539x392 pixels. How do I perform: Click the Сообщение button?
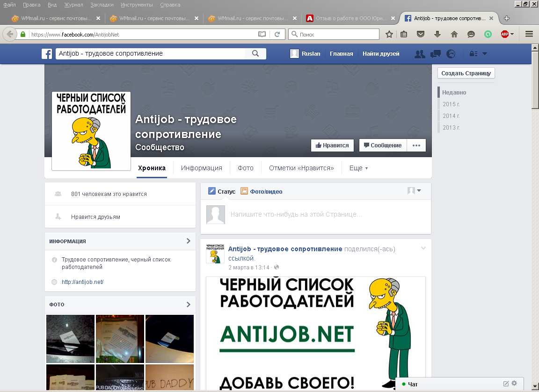pos(383,145)
